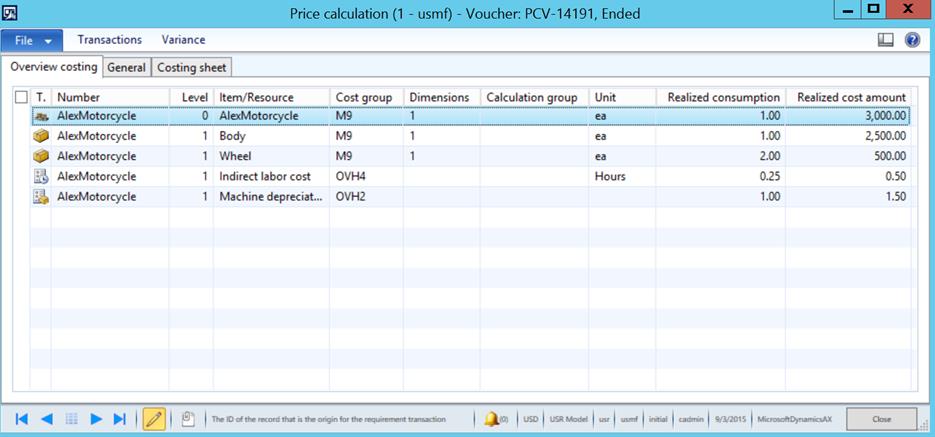
Task: Open the Variance menu
Action: 183,40
